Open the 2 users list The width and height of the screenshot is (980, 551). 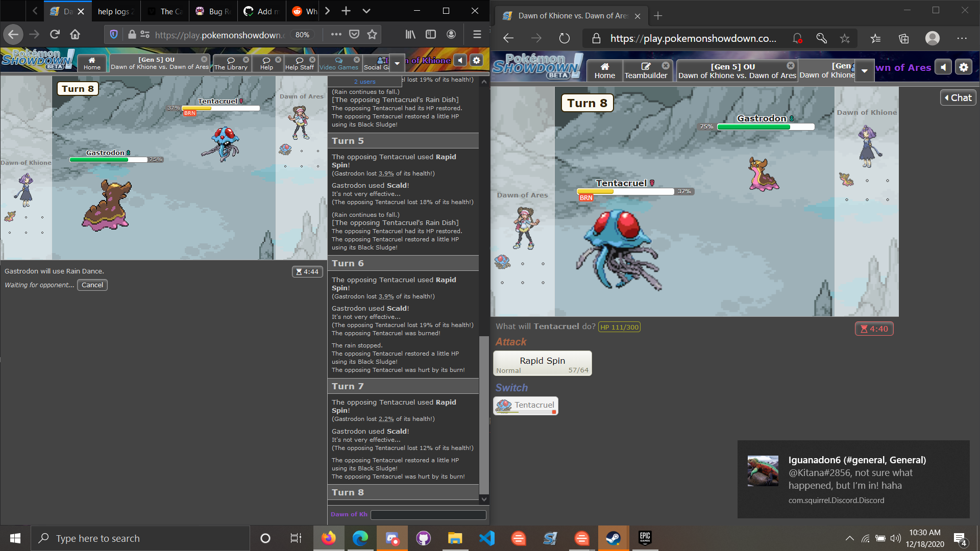364,82
